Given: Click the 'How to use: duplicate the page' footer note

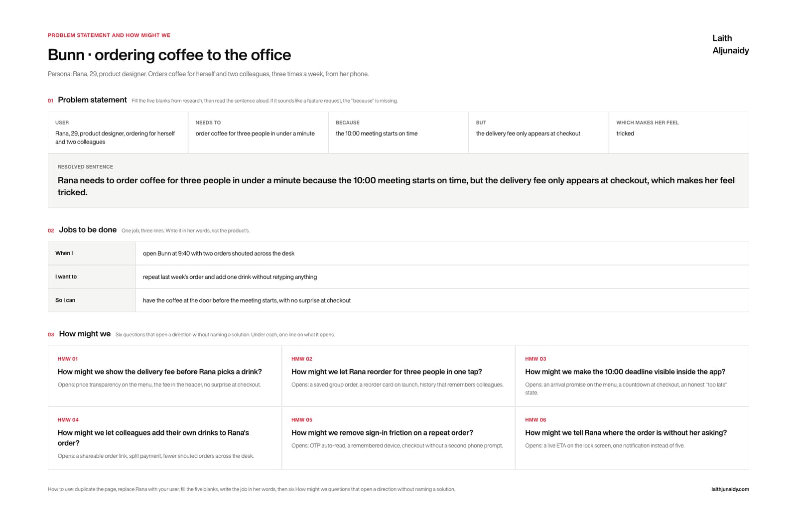Looking at the screenshot, I should click(251, 489).
